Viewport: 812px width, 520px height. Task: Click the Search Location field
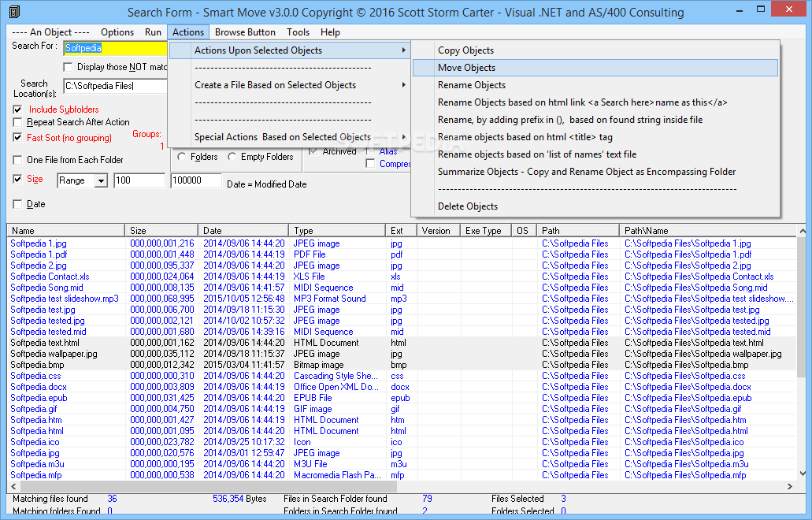point(115,86)
